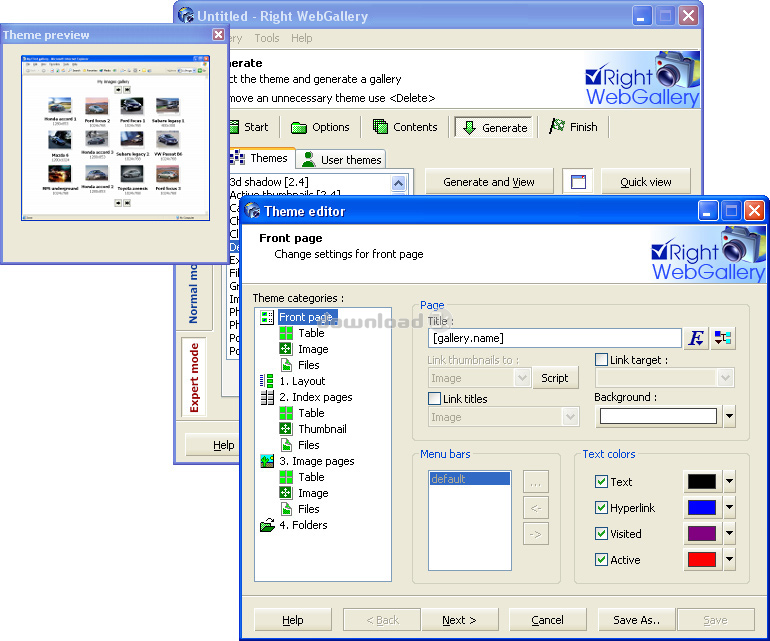This screenshot has height=641, width=770.
Task: Click the purple Visited color swatch
Action: tap(702, 534)
